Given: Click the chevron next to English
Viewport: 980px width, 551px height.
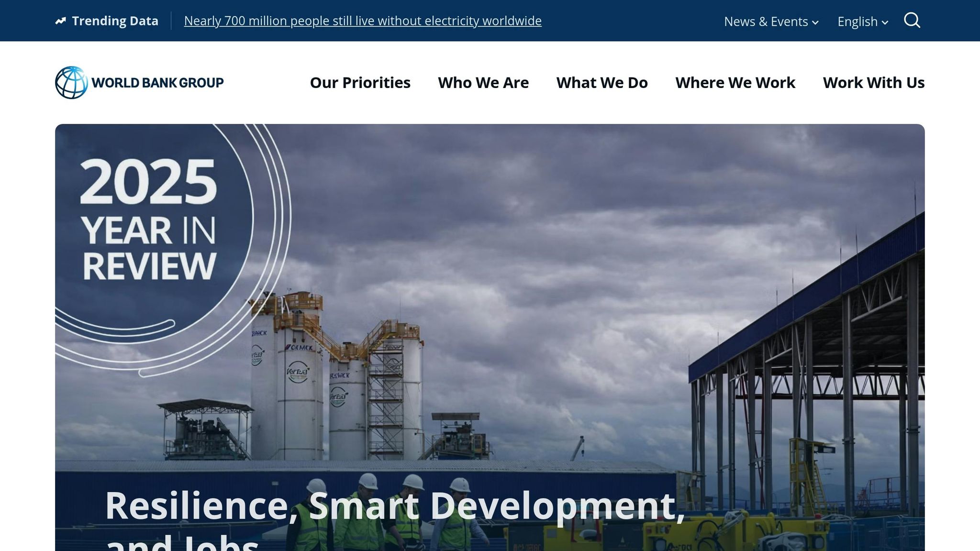Looking at the screenshot, I should tap(885, 22).
